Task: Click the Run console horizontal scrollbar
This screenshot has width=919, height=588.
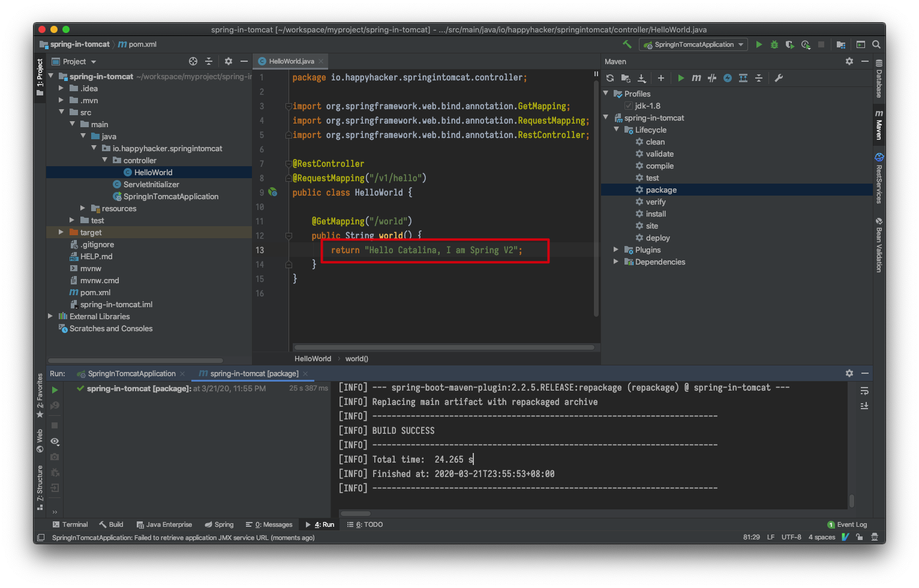Action: [356, 513]
